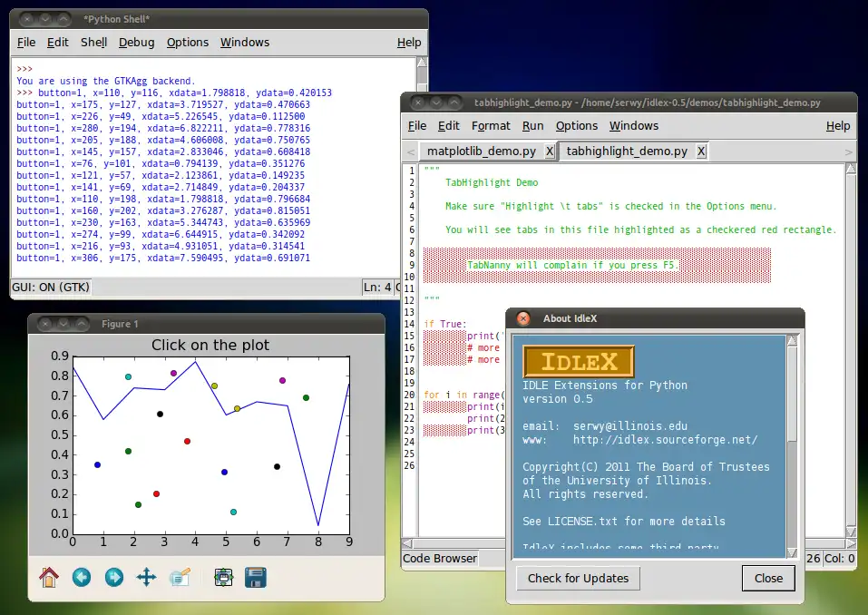Image resolution: width=868 pixels, height=615 pixels.
Task: Click shell line with xdata=7.590495
Action: point(163,258)
